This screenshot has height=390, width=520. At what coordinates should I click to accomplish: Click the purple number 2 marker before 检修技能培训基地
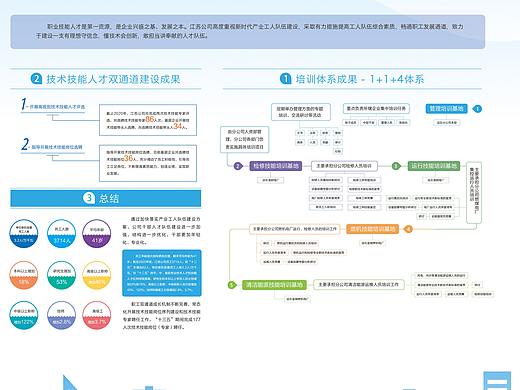[x=238, y=166]
